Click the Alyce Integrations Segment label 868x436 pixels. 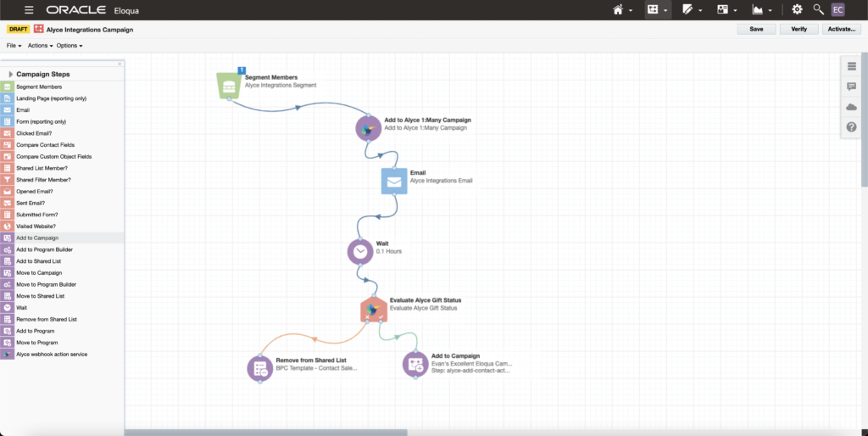[x=281, y=86]
